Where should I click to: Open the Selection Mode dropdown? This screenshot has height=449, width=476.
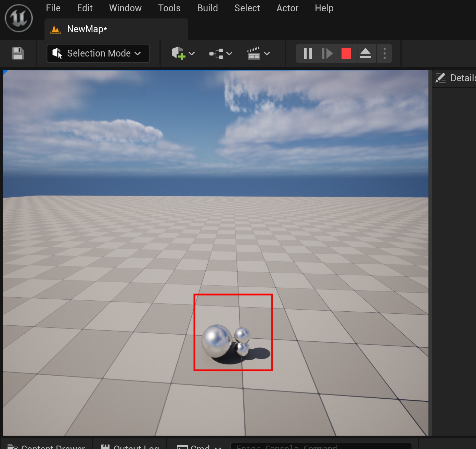(x=98, y=53)
